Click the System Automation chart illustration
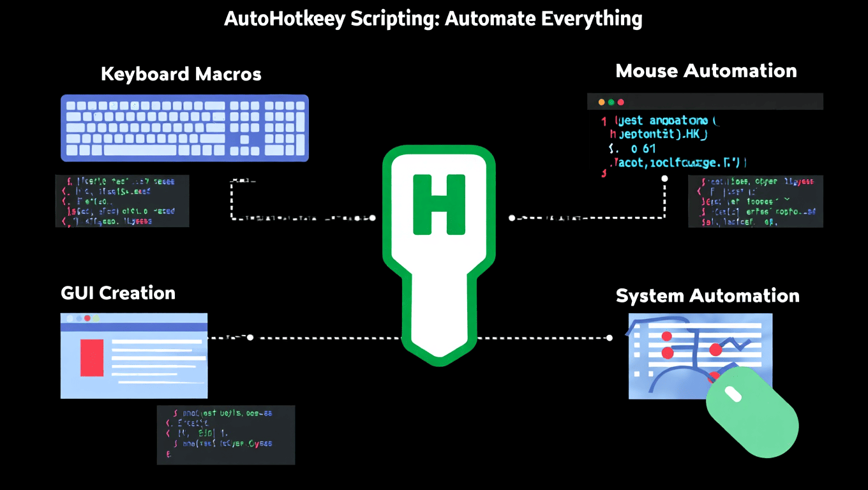This screenshot has width=868, height=490. point(700,356)
